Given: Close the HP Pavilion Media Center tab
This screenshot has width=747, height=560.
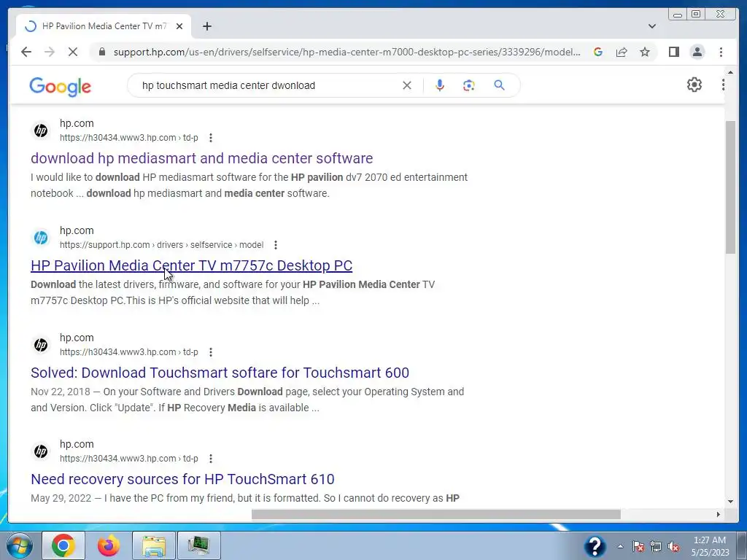Looking at the screenshot, I should tap(179, 27).
